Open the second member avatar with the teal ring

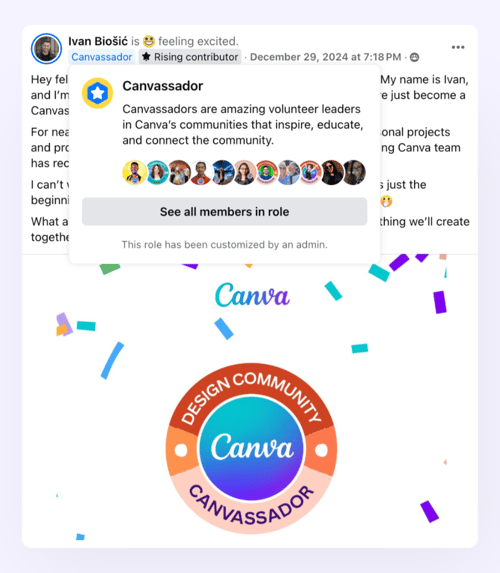157,172
